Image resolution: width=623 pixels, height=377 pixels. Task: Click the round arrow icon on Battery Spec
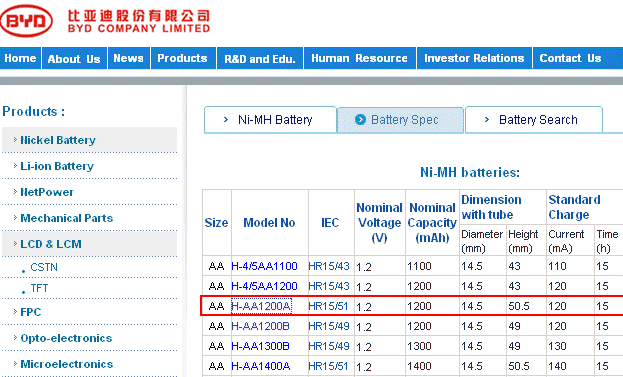[360, 120]
